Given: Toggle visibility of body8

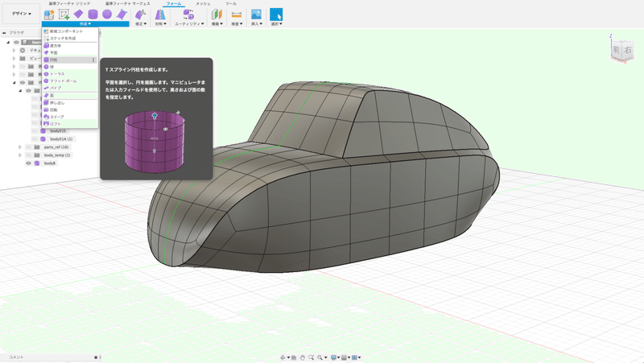Looking at the screenshot, I should point(28,163).
